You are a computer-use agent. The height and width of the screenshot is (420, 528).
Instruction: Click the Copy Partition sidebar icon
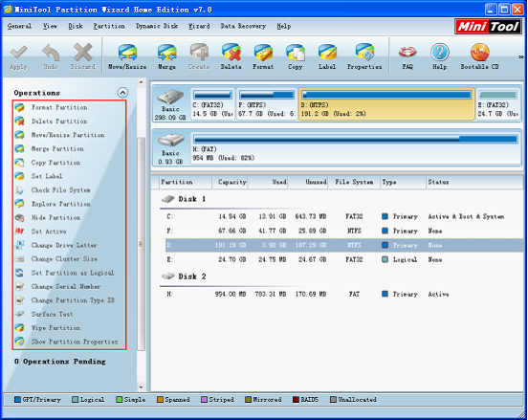[19, 163]
